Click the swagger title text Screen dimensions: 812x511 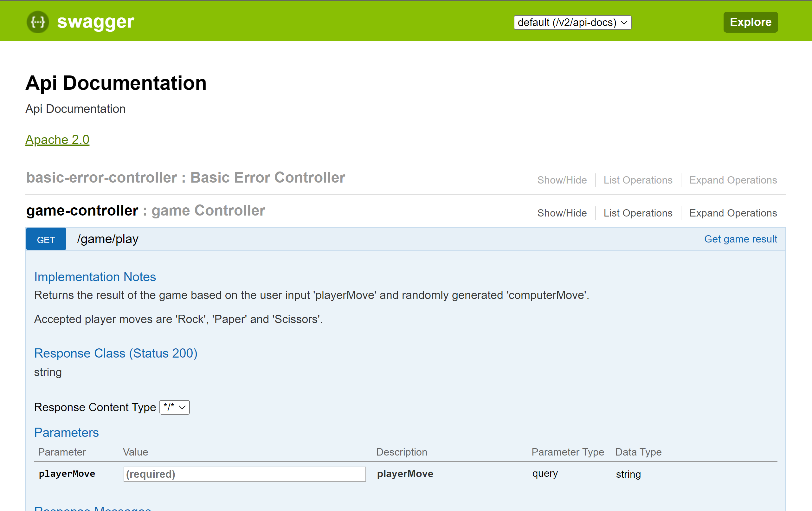point(95,22)
